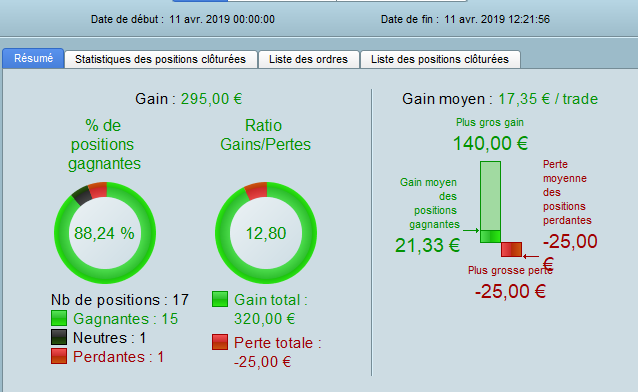Click the red Perdantes legend swatch

coord(59,356)
